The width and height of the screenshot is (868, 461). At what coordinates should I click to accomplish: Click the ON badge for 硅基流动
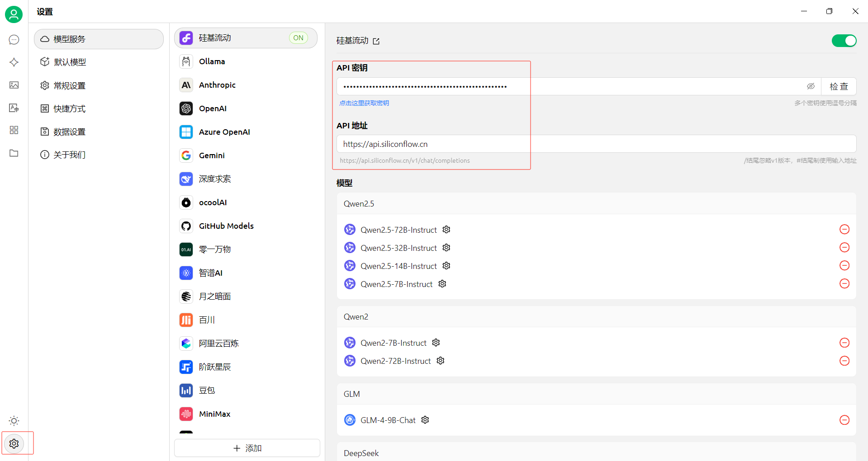(x=298, y=38)
